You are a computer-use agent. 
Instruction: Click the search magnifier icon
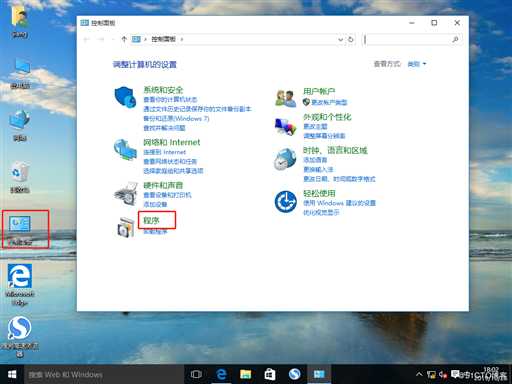[455, 39]
